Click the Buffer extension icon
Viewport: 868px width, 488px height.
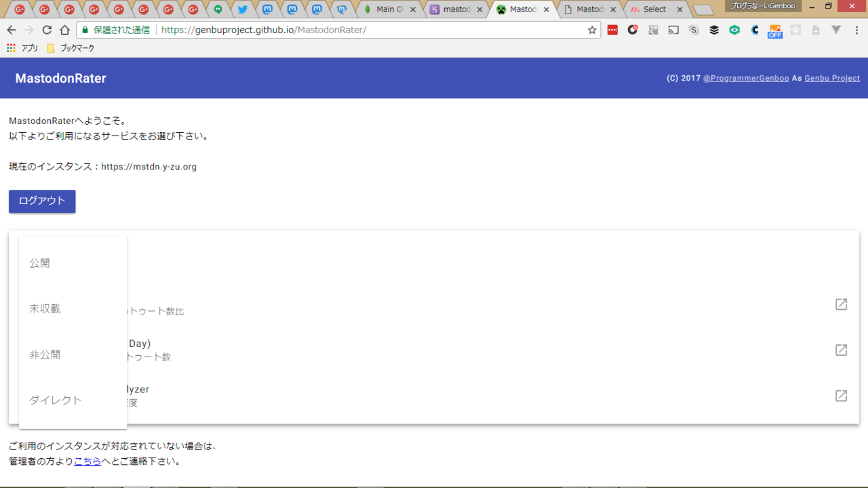pos(714,30)
